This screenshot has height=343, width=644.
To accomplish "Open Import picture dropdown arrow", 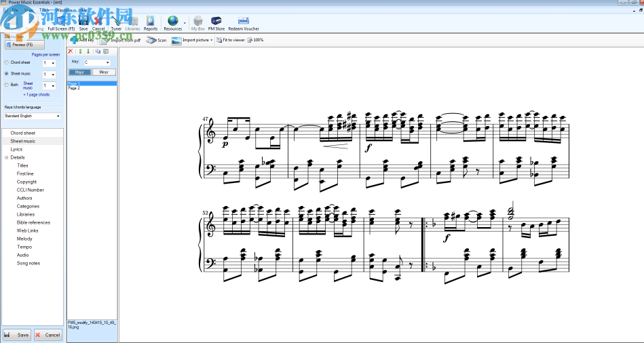I will 212,40.
